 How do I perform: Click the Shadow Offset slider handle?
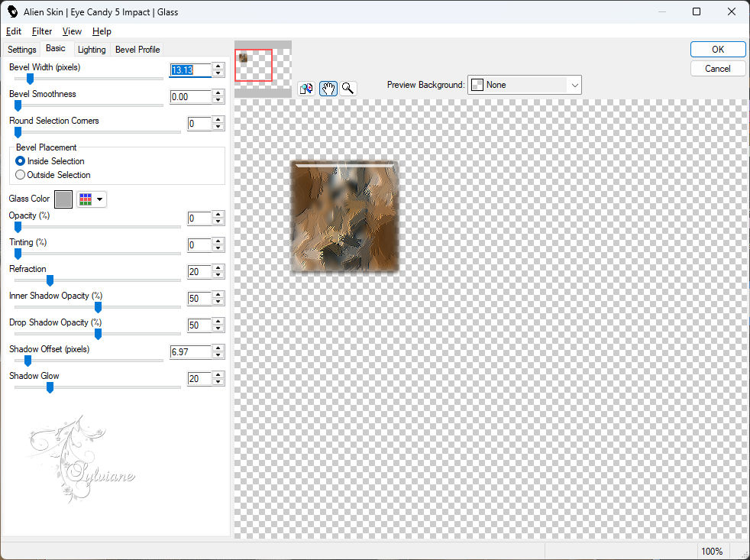click(x=27, y=361)
